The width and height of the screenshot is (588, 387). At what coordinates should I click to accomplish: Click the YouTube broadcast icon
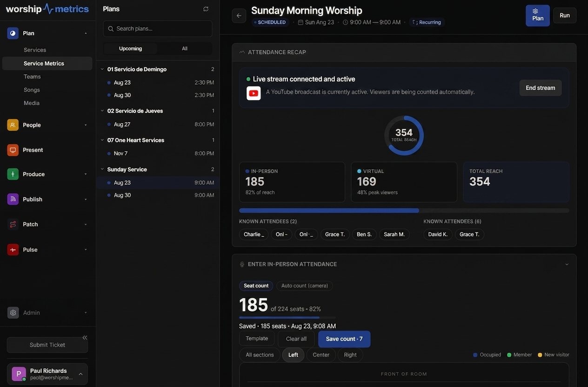click(x=254, y=93)
